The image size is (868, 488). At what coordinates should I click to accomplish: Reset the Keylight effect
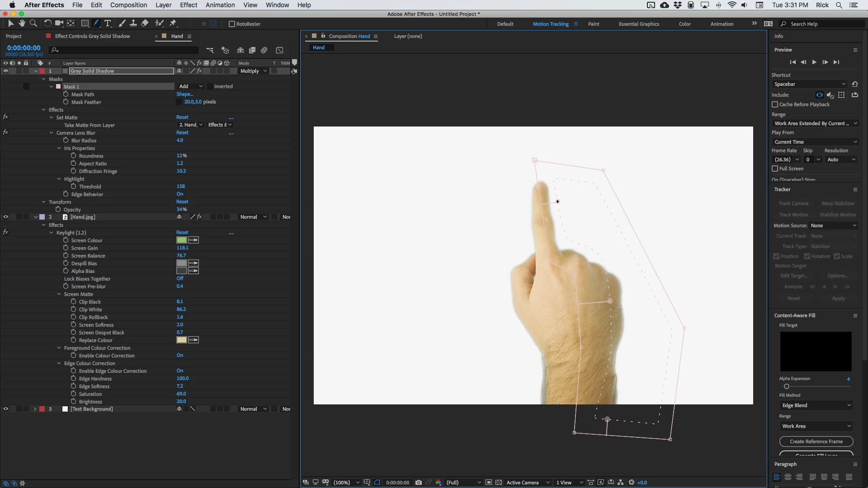point(182,233)
